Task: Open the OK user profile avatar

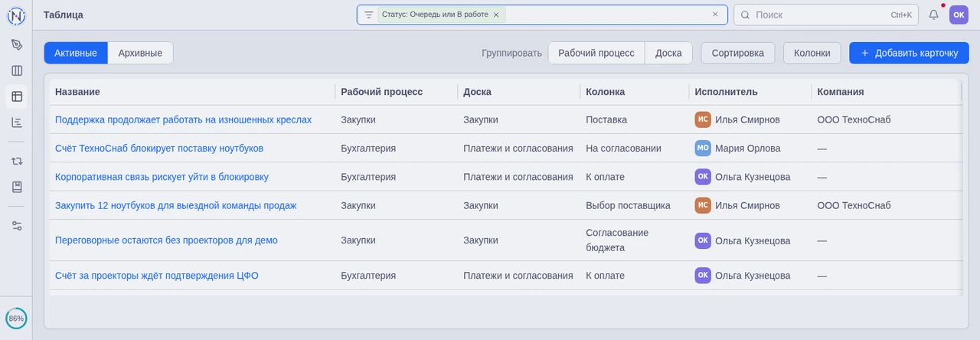Action: 959,15
